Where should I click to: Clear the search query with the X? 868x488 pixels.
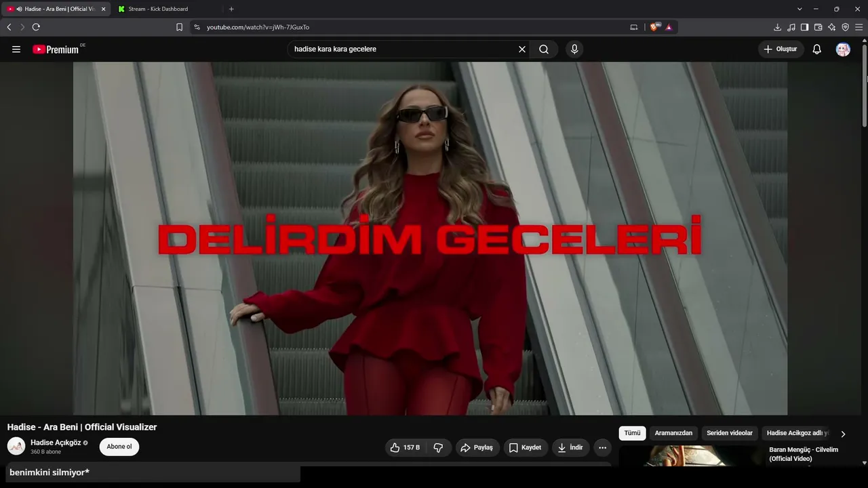click(522, 49)
